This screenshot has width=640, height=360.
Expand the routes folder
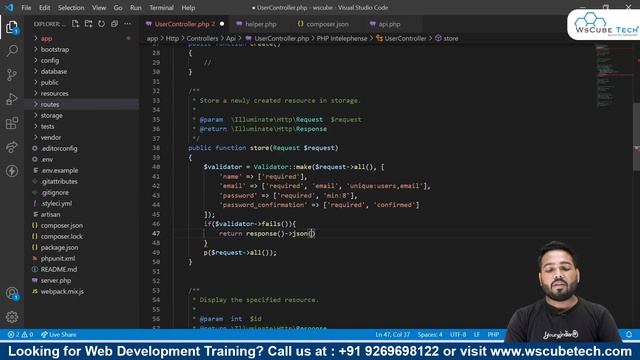(x=82, y=104)
